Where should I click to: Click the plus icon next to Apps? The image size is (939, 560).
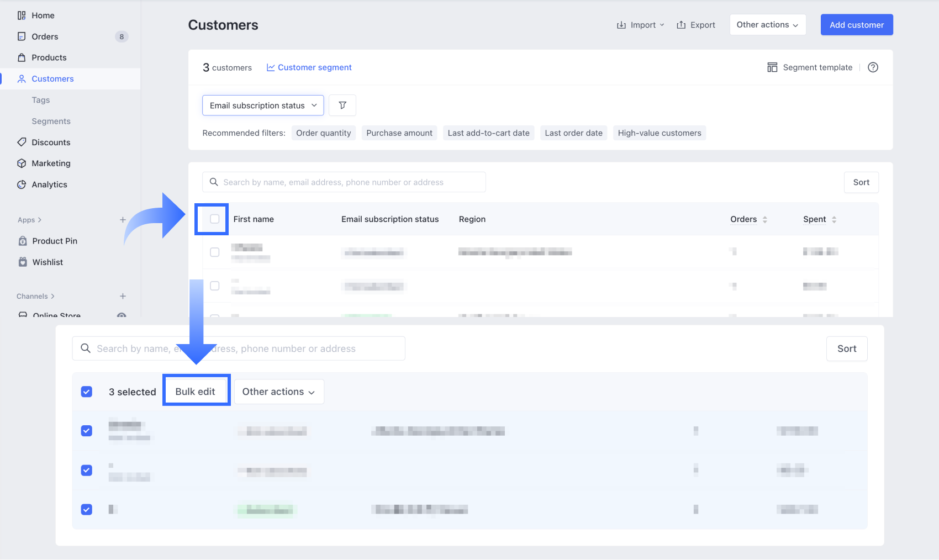coord(123,220)
